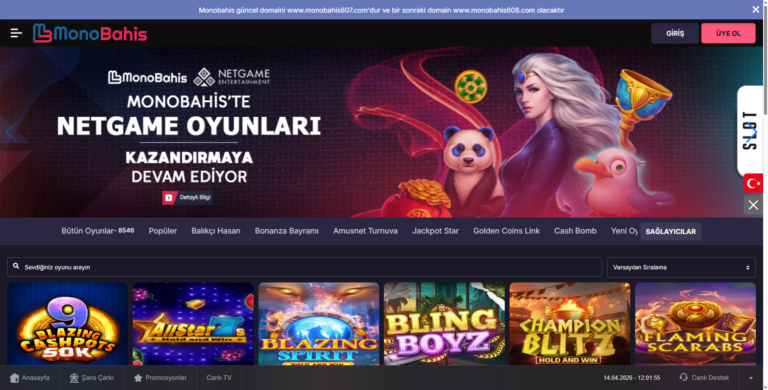Open Promosyonlar in bottom bar
768x390 pixels.
160,378
